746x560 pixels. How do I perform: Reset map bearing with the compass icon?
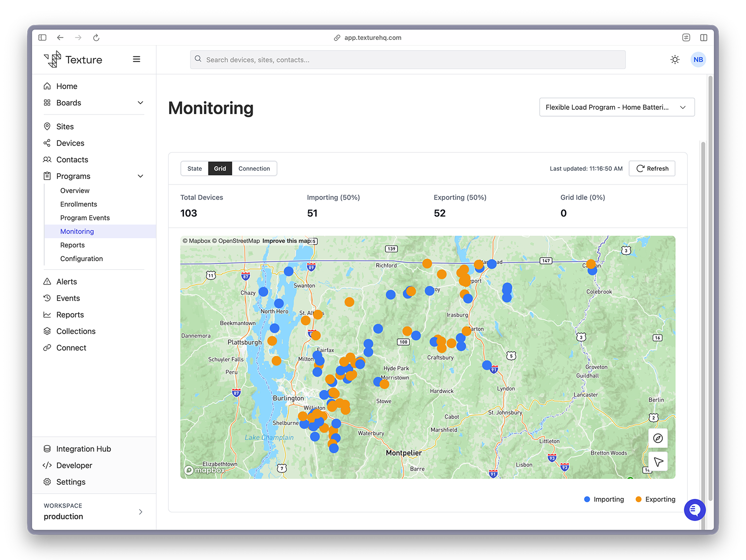click(658, 438)
